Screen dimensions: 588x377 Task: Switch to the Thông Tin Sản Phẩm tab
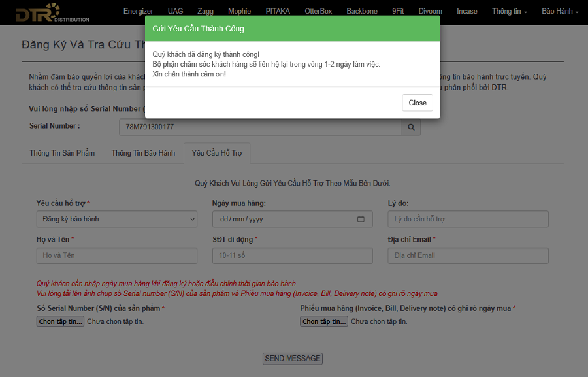62,153
